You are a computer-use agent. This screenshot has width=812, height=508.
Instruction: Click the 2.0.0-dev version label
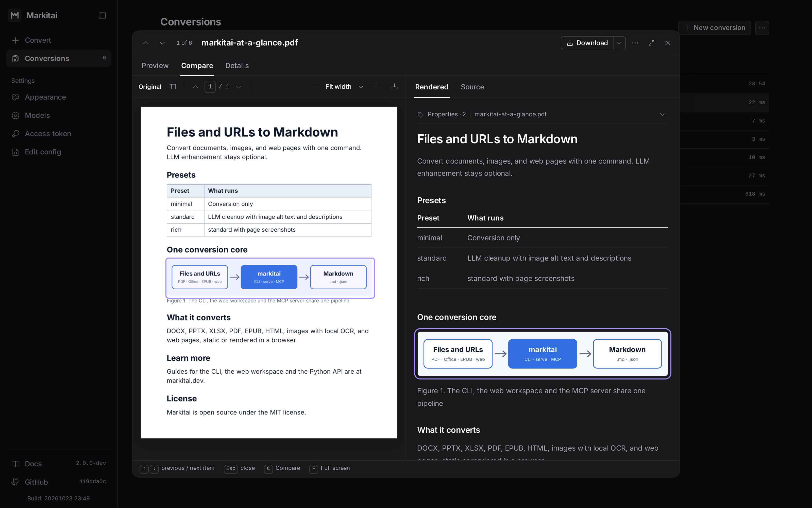[x=91, y=463]
